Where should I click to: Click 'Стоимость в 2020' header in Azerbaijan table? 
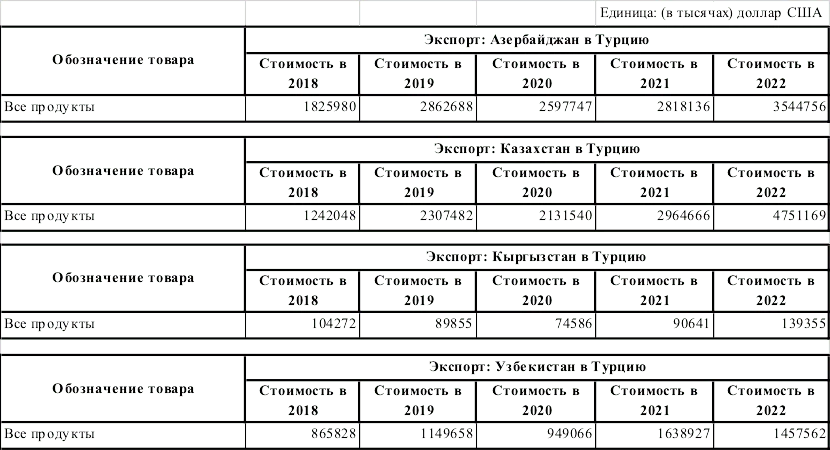[535, 73]
